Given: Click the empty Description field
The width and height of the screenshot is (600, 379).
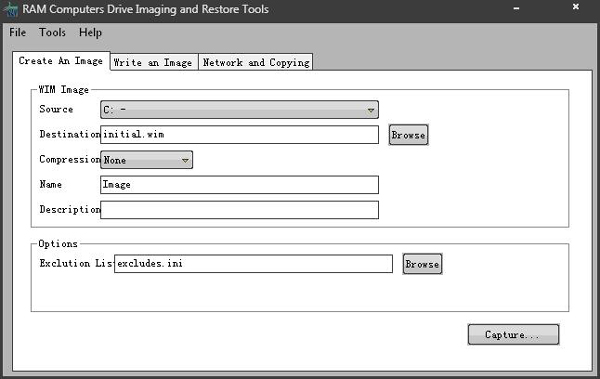Looking at the screenshot, I should pyautogui.click(x=240, y=210).
